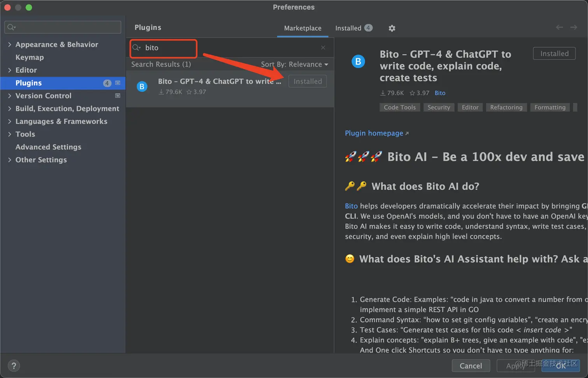Click the What does Bito AI do? heading
This screenshot has width=588, height=378.
click(x=425, y=186)
